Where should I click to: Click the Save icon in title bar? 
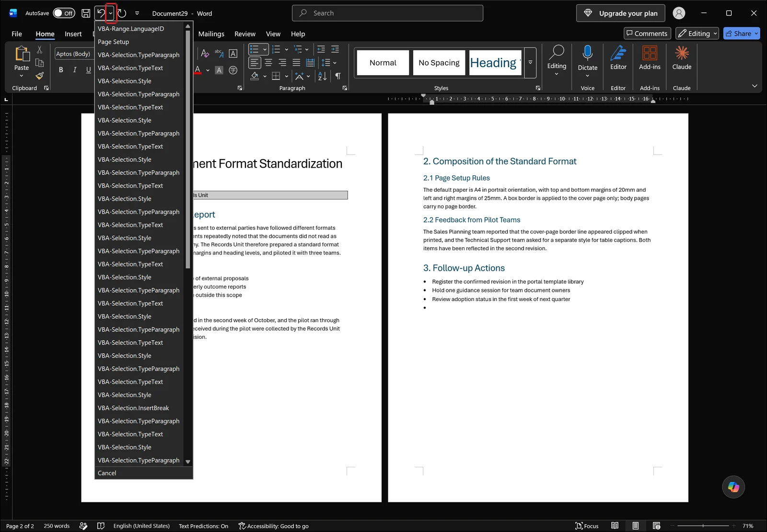click(x=86, y=13)
